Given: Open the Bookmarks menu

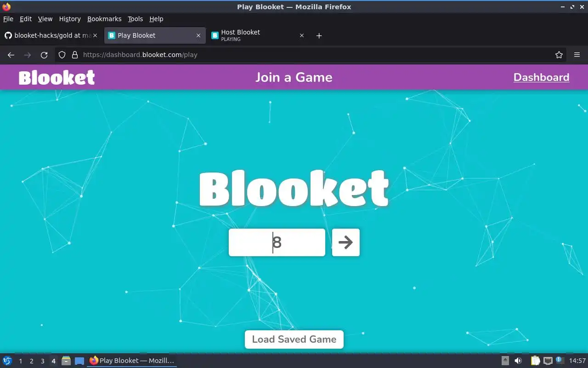Looking at the screenshot, I should (x=104, y=19).
